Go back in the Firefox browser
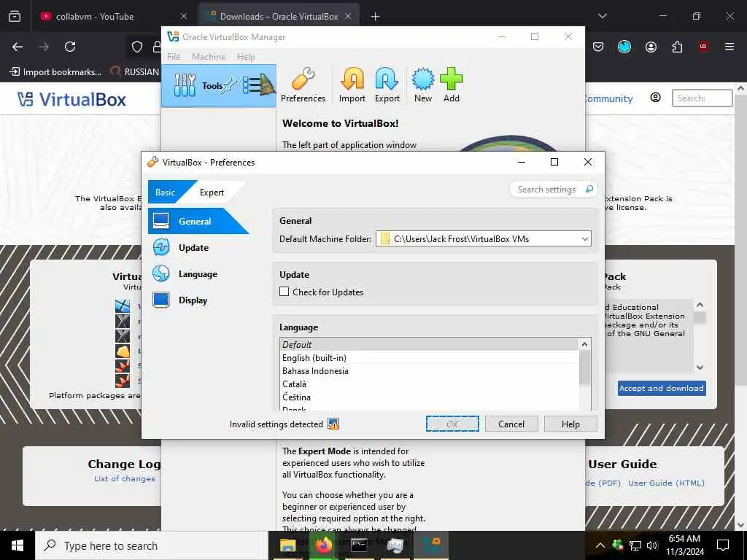747x560 pixels. (18, 47)
